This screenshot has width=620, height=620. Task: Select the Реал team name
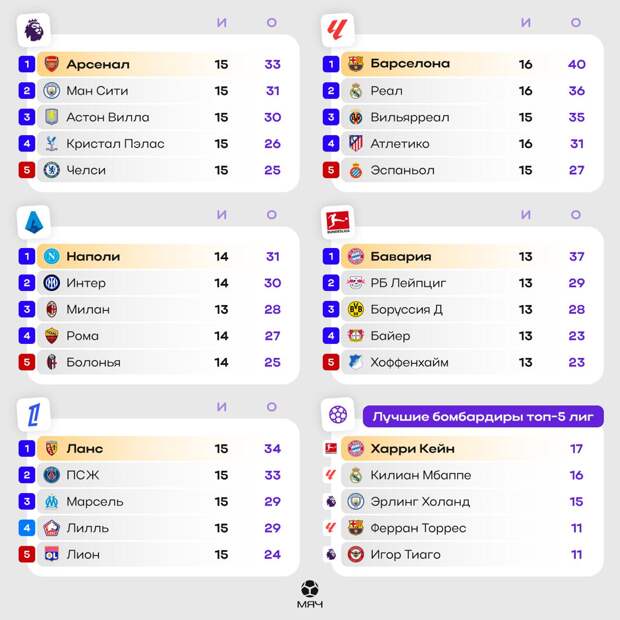tap(386, 91)
